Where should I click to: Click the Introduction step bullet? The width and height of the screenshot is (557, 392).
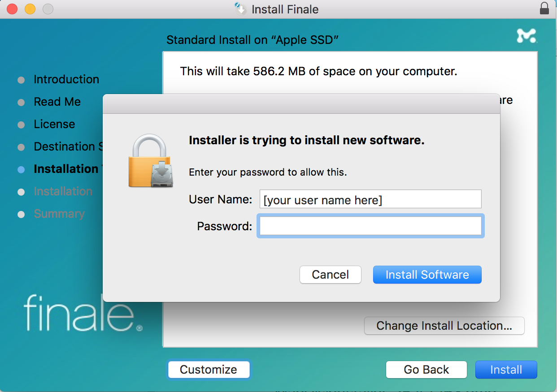(21, 80)
